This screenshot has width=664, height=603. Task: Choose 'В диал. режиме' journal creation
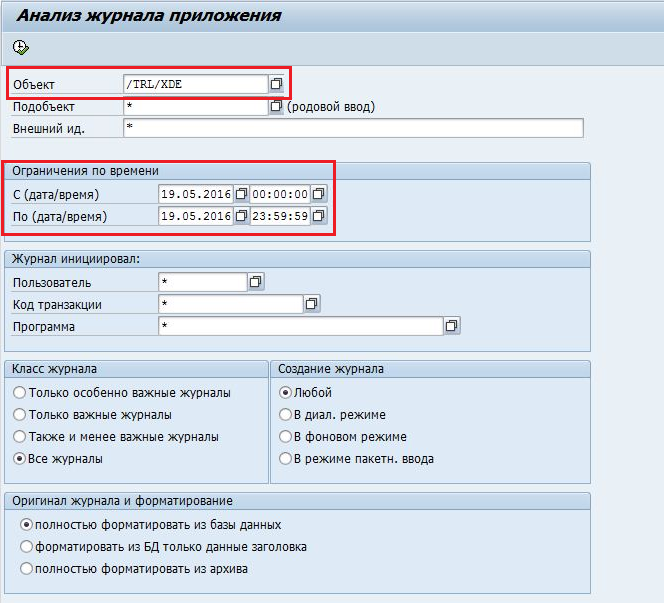[285, 415]
